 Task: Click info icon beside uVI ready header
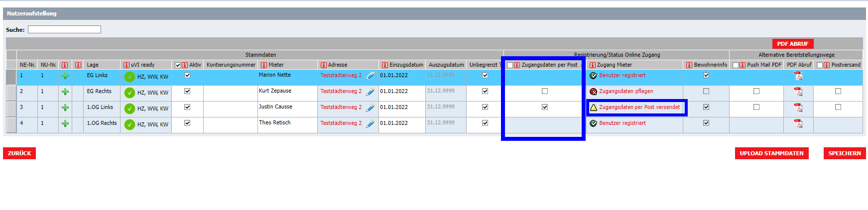[126, 65]
